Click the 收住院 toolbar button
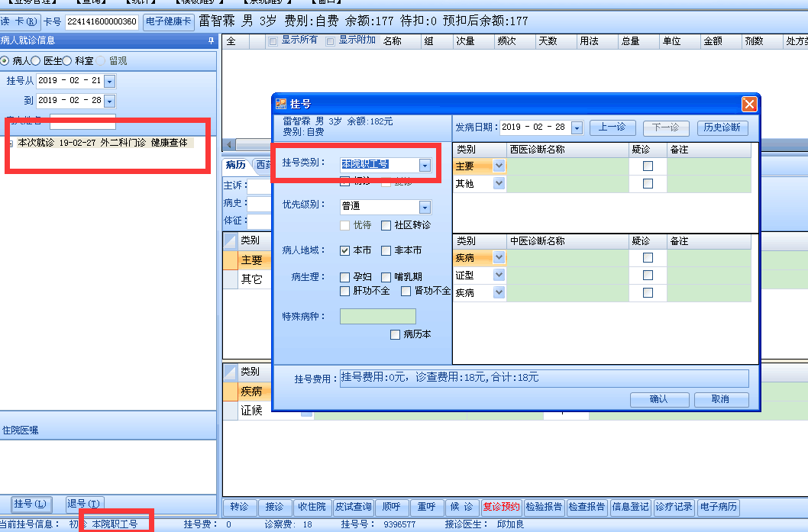 (x=312, y=507)
